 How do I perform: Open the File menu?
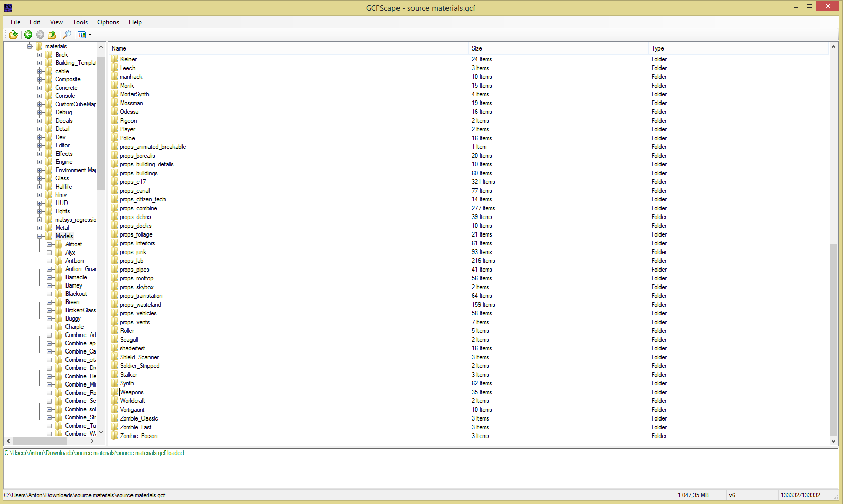pos(15,22)
